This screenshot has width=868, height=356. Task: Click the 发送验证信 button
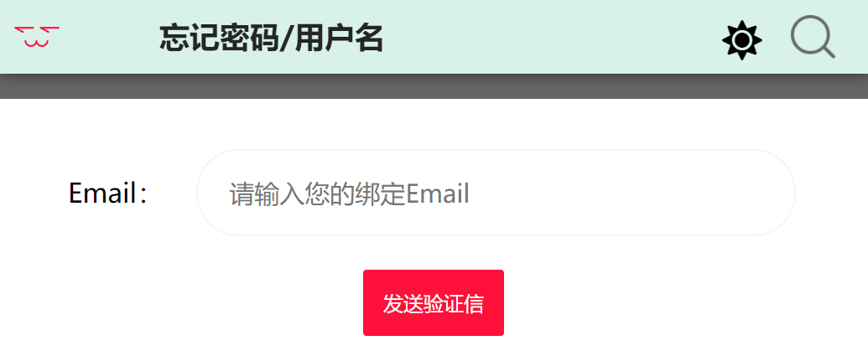tap(434, 303)
